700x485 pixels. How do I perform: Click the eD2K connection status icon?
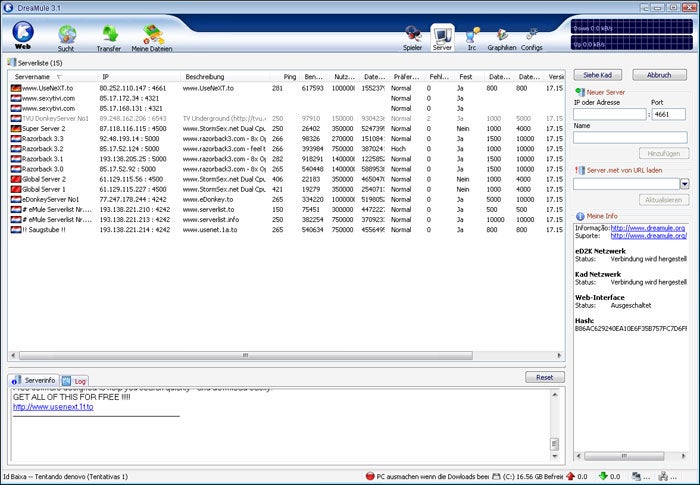tap(636, 477)
